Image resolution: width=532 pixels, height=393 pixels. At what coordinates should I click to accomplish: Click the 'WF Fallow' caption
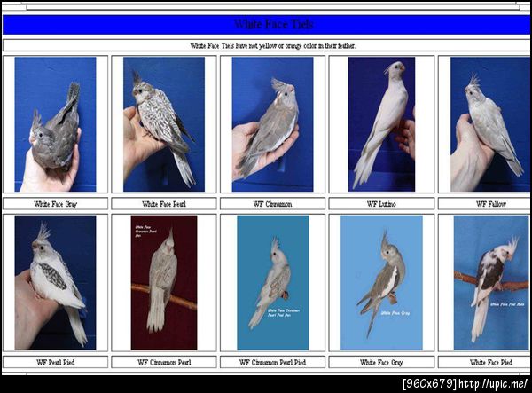coord(491,204)
